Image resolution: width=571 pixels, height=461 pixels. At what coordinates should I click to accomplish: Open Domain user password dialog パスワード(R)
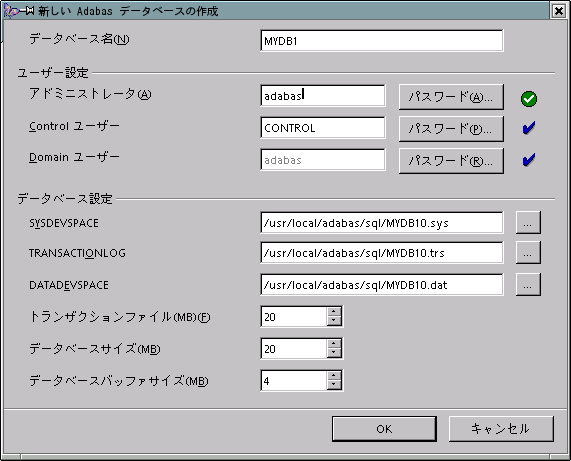[451, 161]
